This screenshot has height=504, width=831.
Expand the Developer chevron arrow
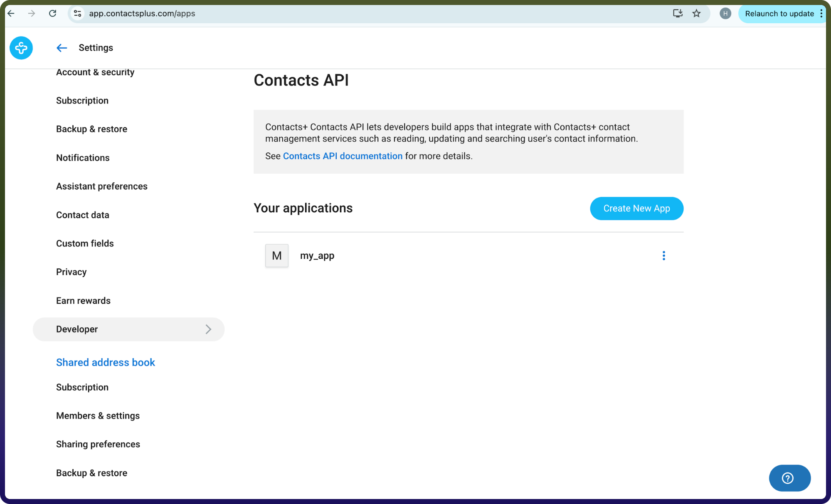coord(208,329)
